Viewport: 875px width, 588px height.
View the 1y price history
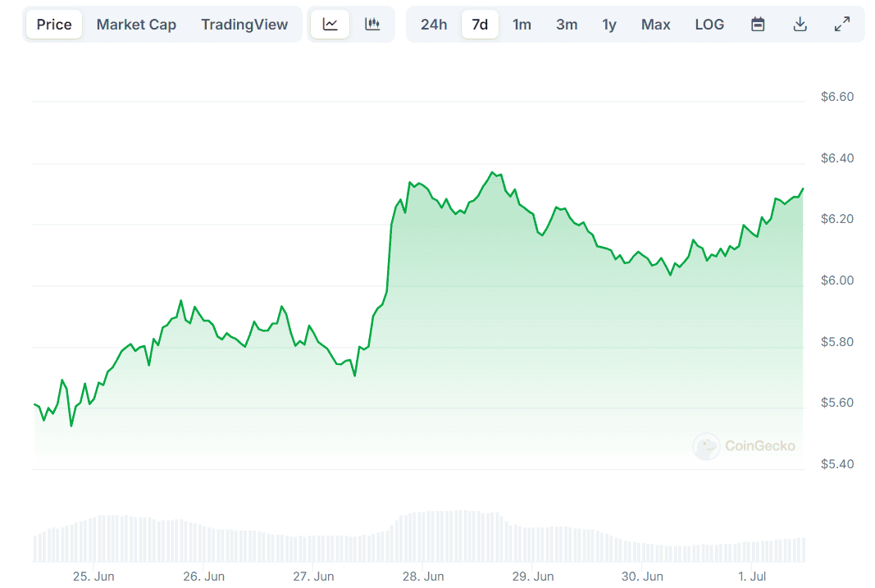[608, 24]
